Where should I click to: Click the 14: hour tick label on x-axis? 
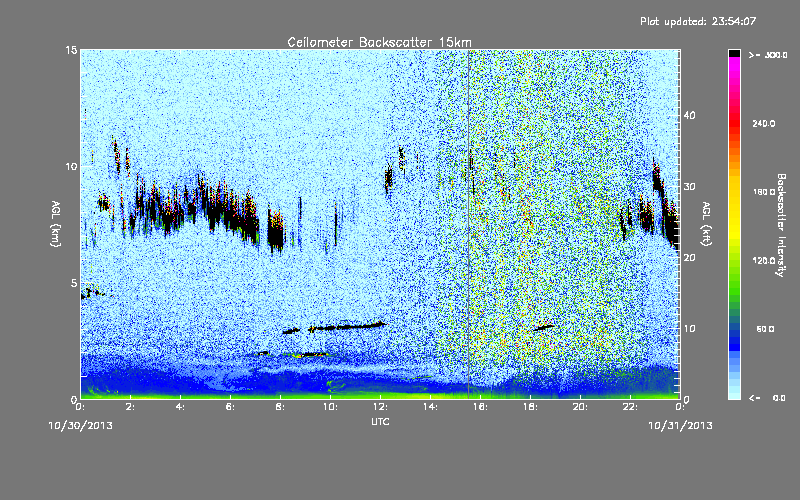(x=430, y=407)
